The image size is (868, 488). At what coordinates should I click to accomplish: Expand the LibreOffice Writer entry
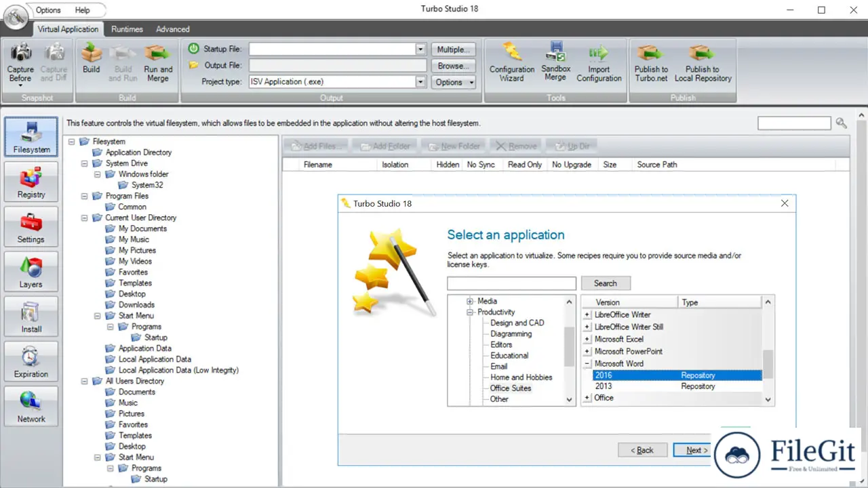(x=587, y=315)
